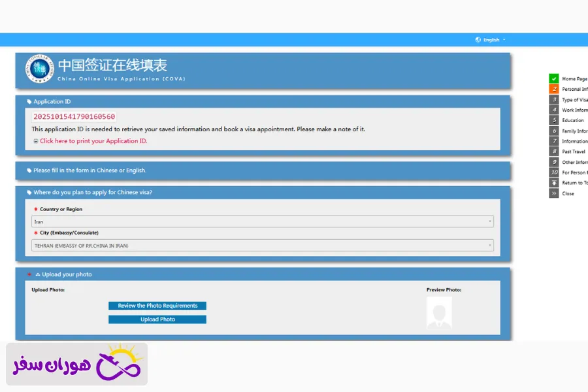Select Family Information in the side menu
This screenshot has height=392, width=588.
coord(574,131)
